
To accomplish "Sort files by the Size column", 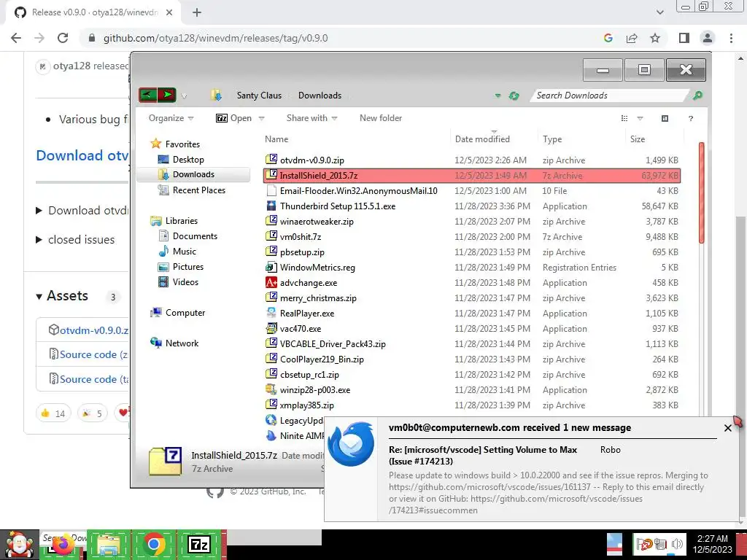I will tap(638, 139).
